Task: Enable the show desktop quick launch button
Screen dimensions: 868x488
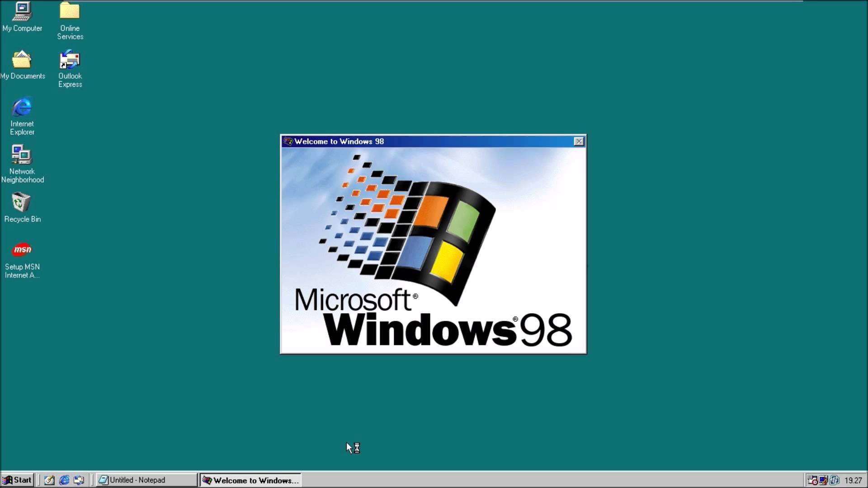Action: tap(49, 480)
